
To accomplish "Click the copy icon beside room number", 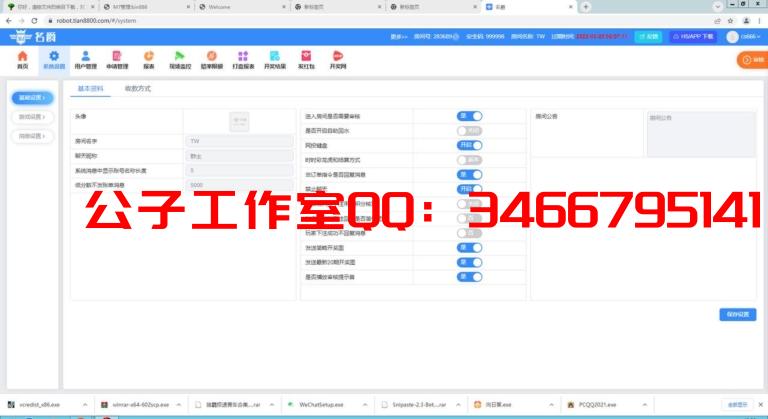I will 456,37.
